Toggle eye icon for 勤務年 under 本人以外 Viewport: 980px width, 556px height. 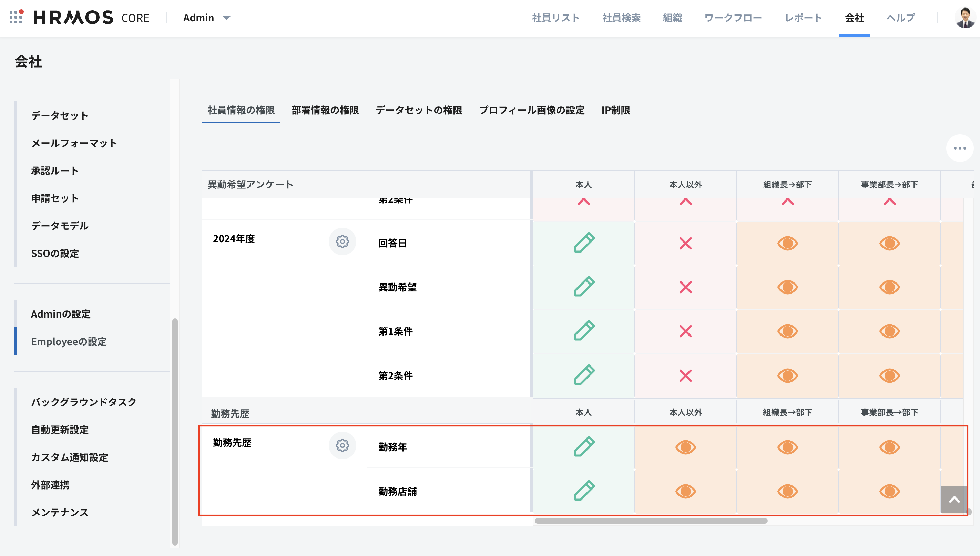pyautogui.click(x=685, y=447)
